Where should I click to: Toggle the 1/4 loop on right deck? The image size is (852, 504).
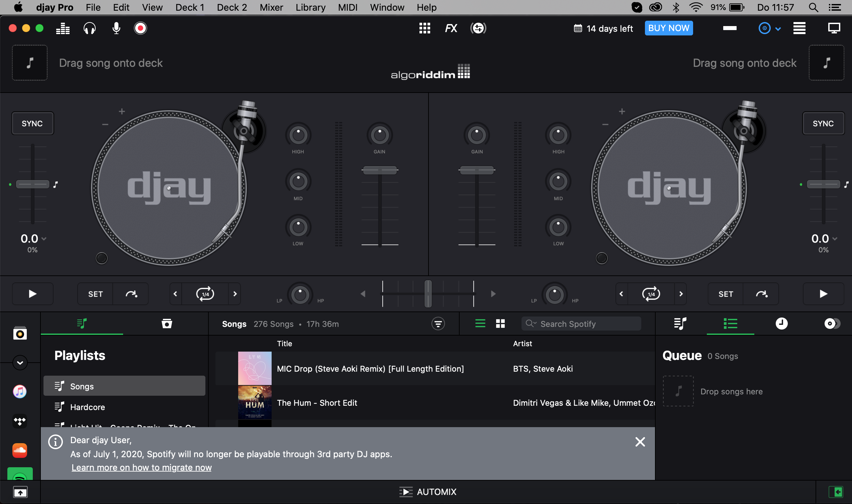(x=651, y=294)
